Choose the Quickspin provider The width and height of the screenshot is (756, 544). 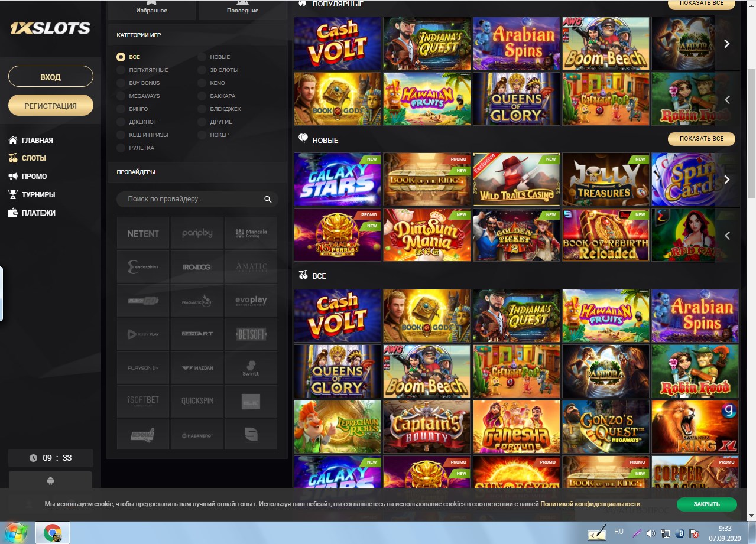point(197,402)
